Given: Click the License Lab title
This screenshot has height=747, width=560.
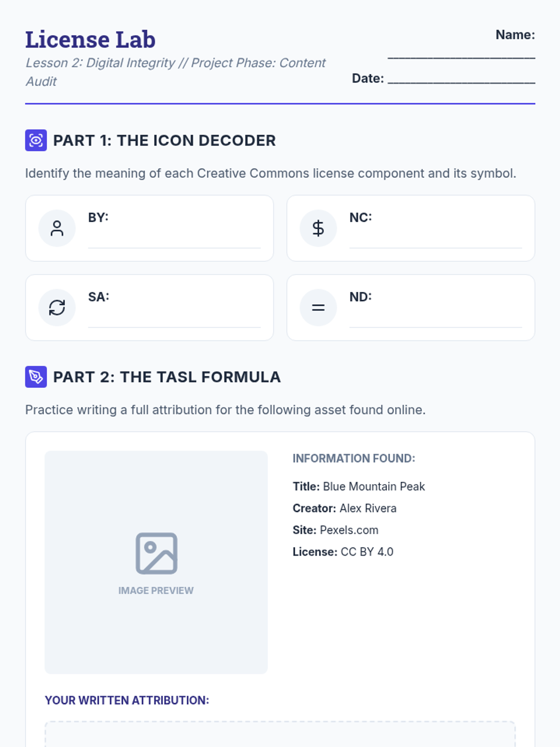Looking at the screenshot, I should tap(90, 40).
